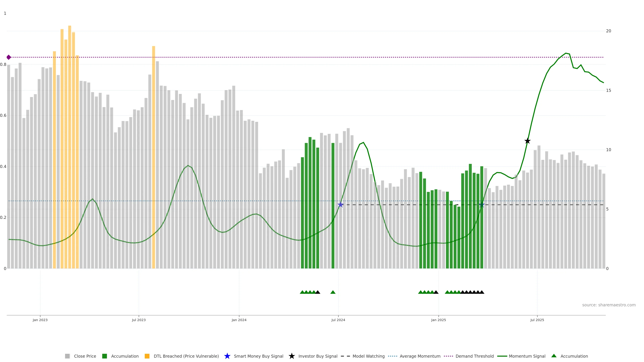Click the Jan 2024 x-axis label

[x=239, y=320]
